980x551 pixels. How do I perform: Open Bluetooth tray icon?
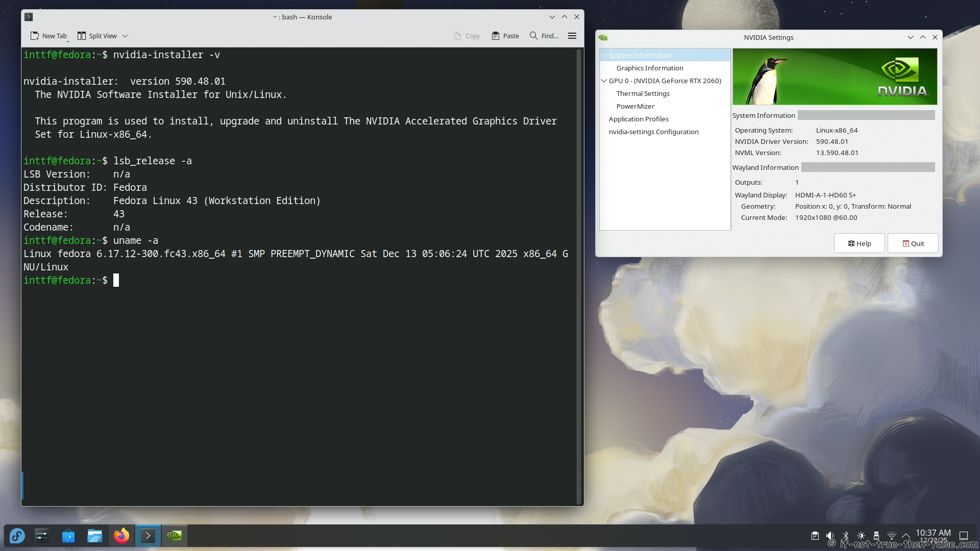(846, 536)
